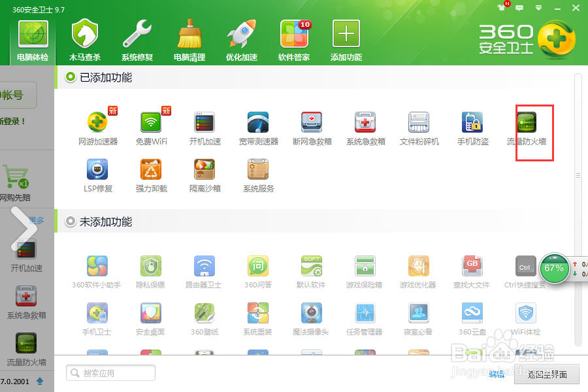The width and height of the screenshot is (588, 392).
Task: Start the 宽带测速器 tool
Action: pos(258,129)
